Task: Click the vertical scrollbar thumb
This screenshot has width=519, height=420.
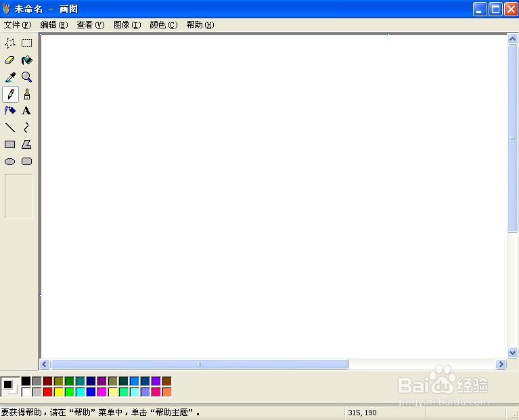Action: (512, 139)
